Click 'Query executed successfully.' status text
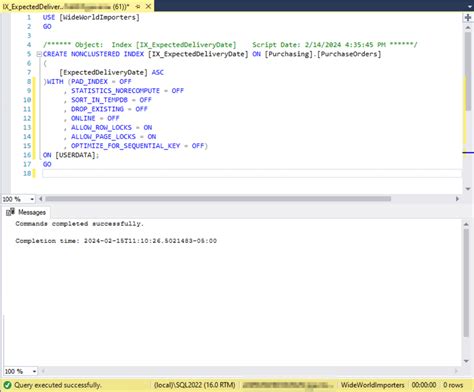 57,385
